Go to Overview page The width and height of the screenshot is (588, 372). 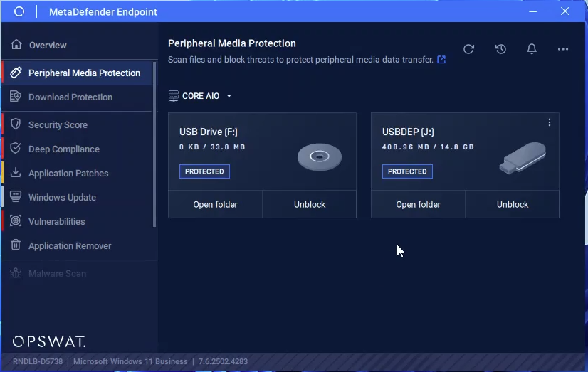(48, 45)
